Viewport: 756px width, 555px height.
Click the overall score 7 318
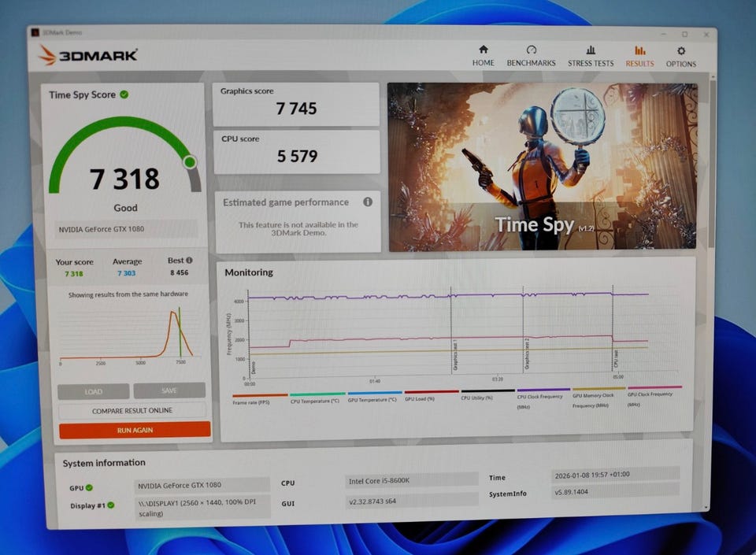[124, 179]
